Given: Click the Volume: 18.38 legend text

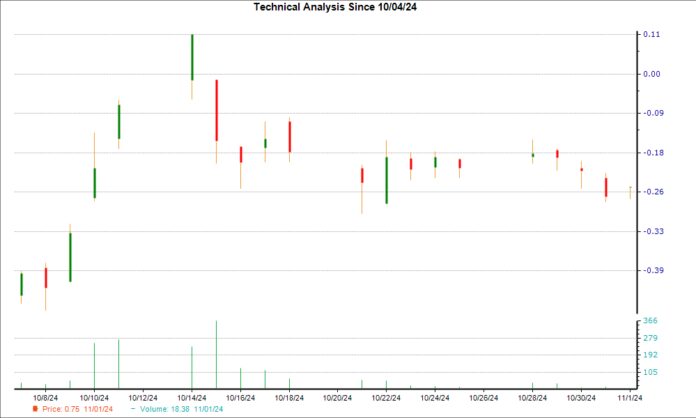Looking at the screenshot, I should point(181,408).
